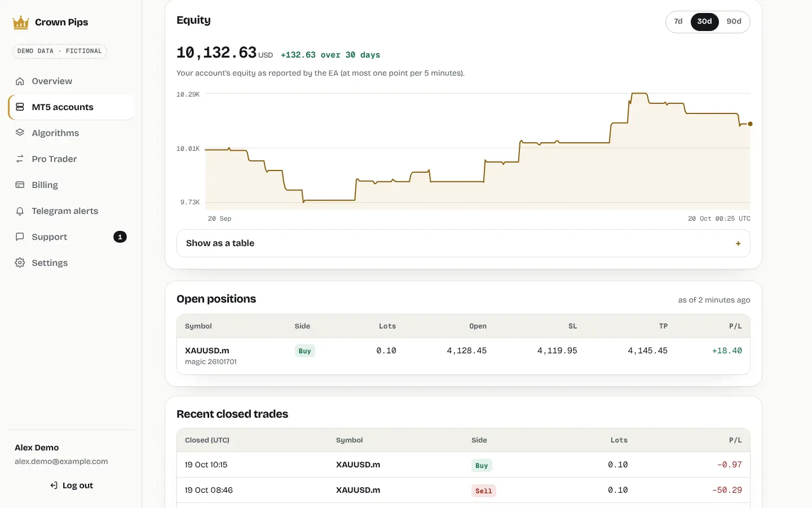Click the 4,145.45 take-profit value
This screenshot has height=508, width=812.
647,351
